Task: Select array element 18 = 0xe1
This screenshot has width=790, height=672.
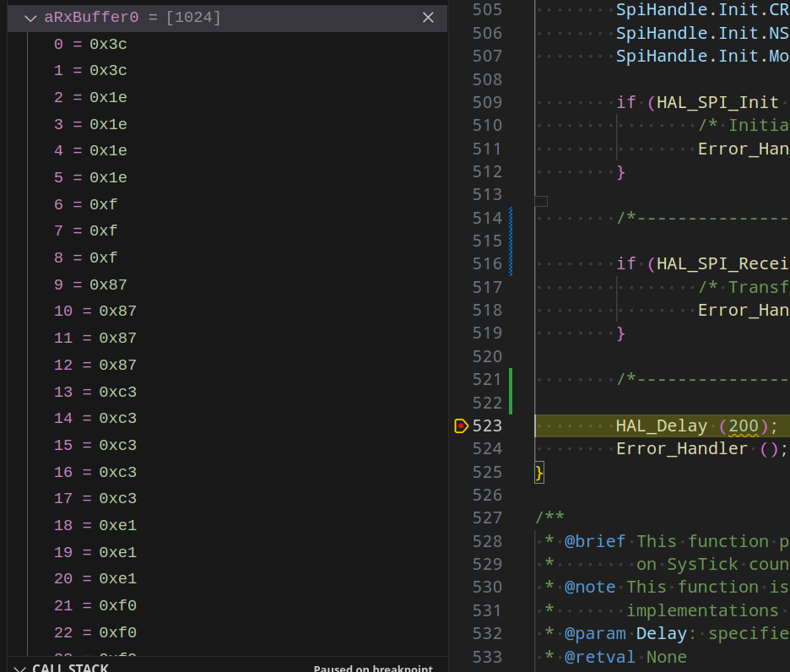Action: pos(95,526)
